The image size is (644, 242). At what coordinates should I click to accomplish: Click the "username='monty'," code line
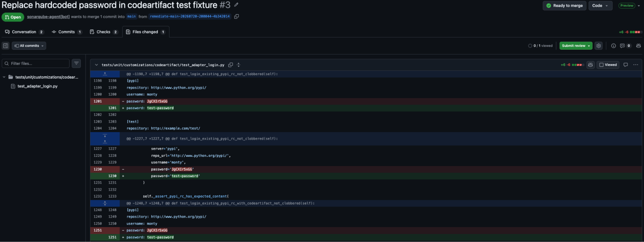(168, 162)
